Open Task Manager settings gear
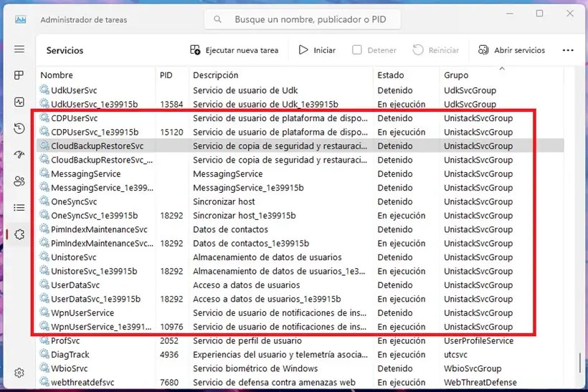Image resolution: width=588 pixels, height=392 pixels. point(19,373)
